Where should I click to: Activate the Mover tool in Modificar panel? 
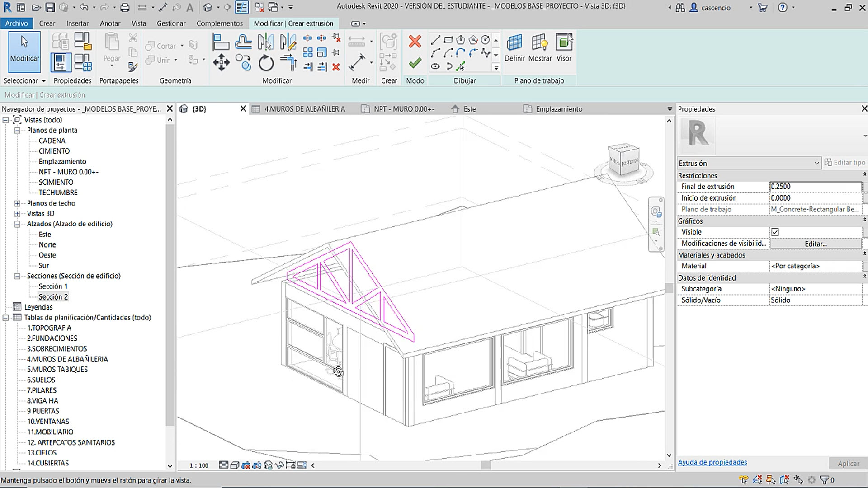[x=221, y=62]
